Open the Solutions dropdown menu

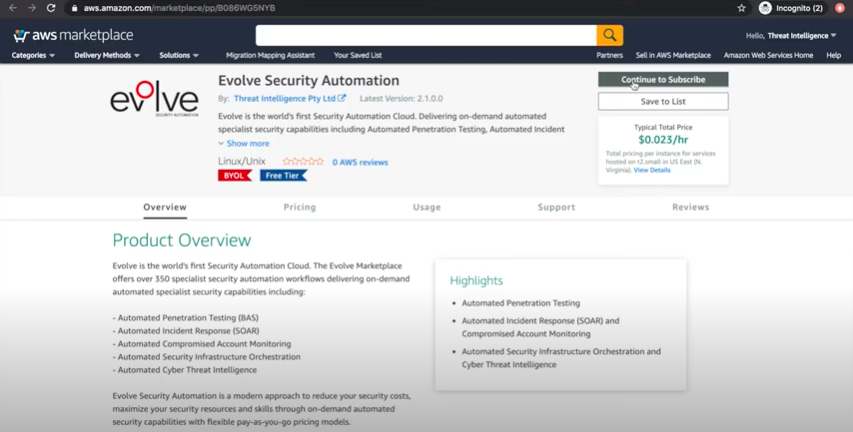point(179,55)
